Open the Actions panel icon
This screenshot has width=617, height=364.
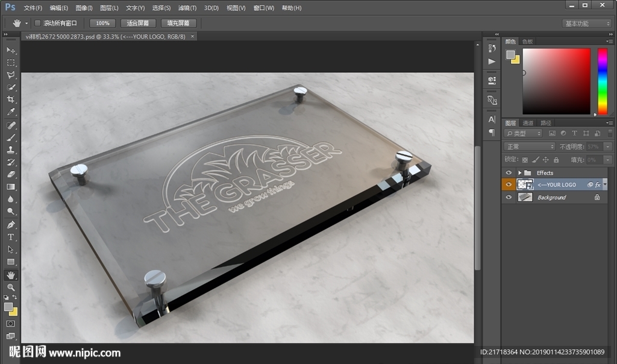click(492, 61)
